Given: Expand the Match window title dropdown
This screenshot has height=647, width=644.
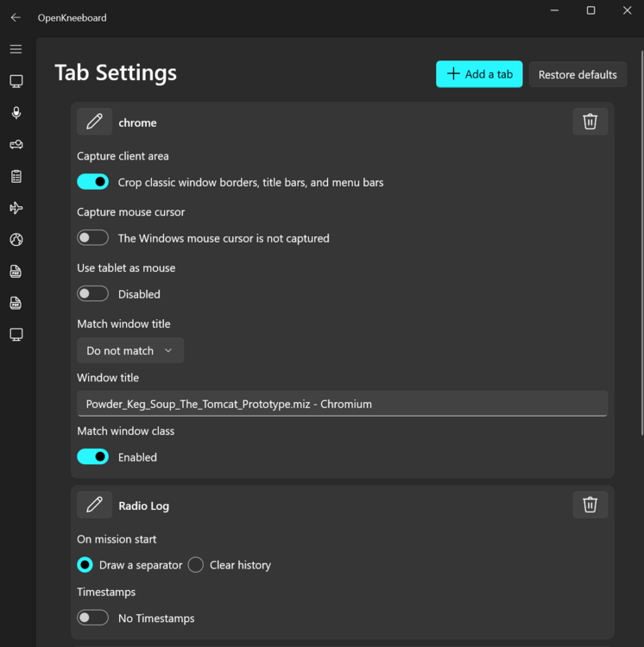Looking at the screenshot, I should [x=129, y=350].
